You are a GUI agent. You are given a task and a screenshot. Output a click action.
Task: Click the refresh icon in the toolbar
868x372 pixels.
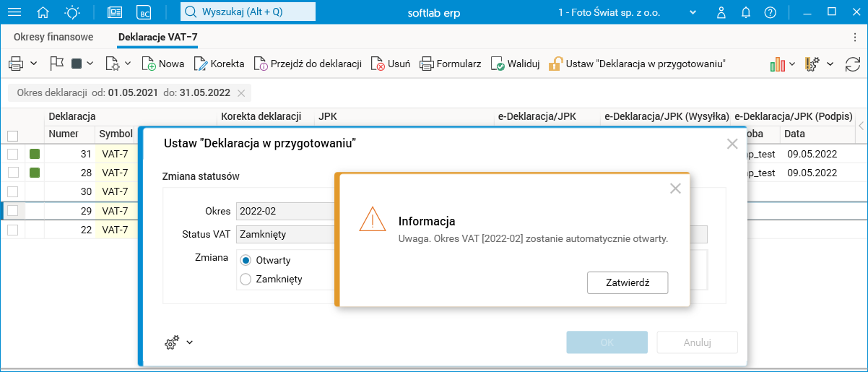click(x=853, y=64)
